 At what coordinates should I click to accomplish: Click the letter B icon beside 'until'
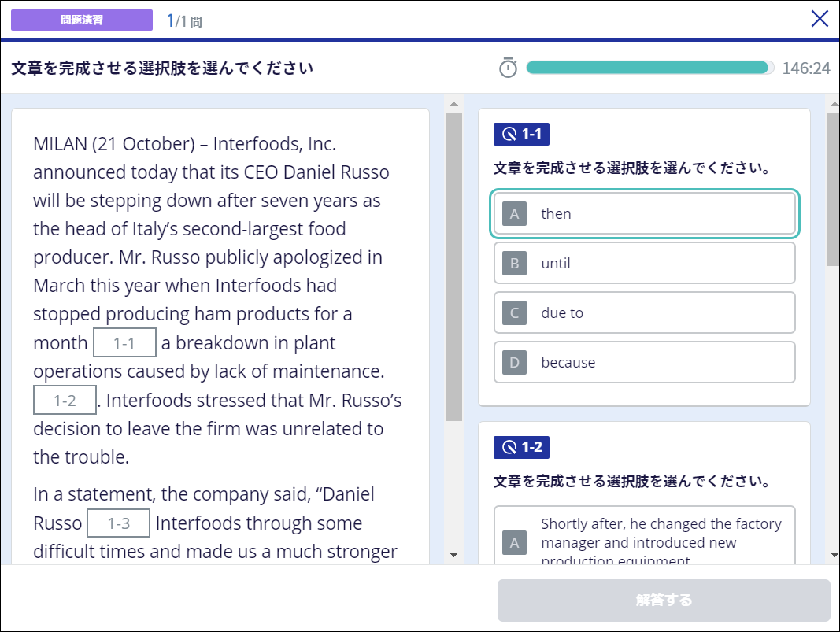[514, 264]
